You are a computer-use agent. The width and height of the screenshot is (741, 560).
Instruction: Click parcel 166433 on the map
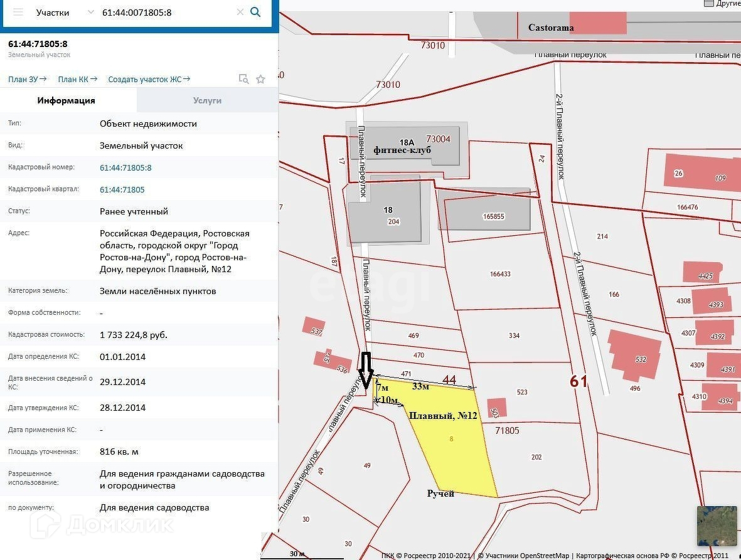coord(500,274)
